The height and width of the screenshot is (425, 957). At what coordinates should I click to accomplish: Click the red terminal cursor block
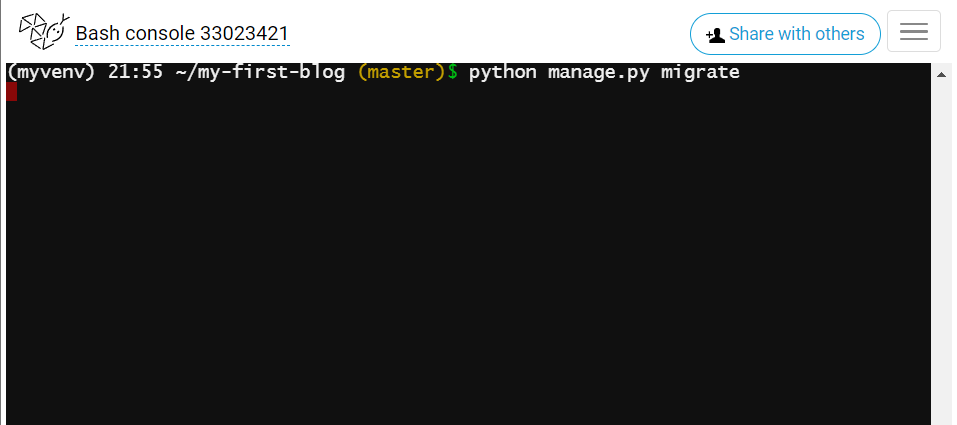(x=12, y=92)
